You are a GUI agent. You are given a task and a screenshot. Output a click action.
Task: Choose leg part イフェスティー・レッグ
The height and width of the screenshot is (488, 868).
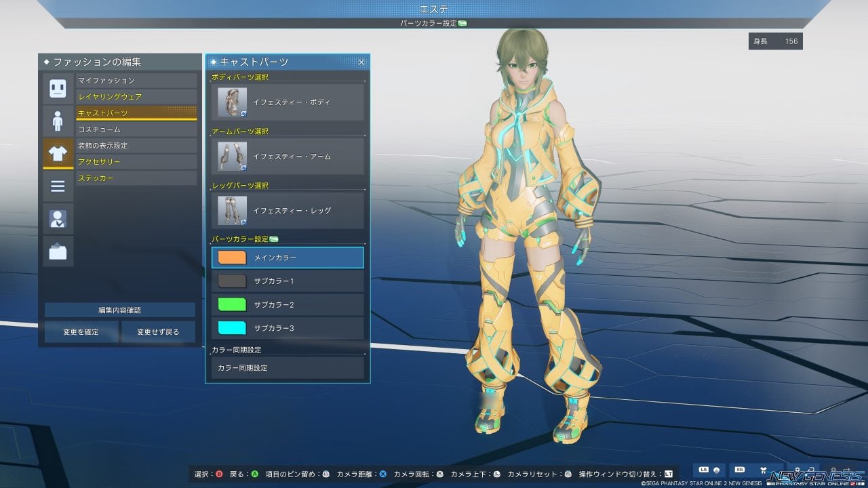pyautogui.click(x=288, y=211)
